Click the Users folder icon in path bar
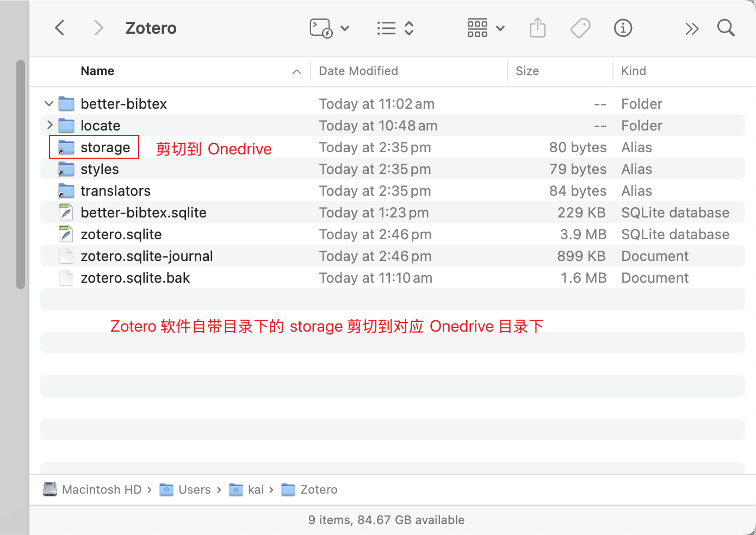The width and height of the screenshot is (756, 535). 166,489
